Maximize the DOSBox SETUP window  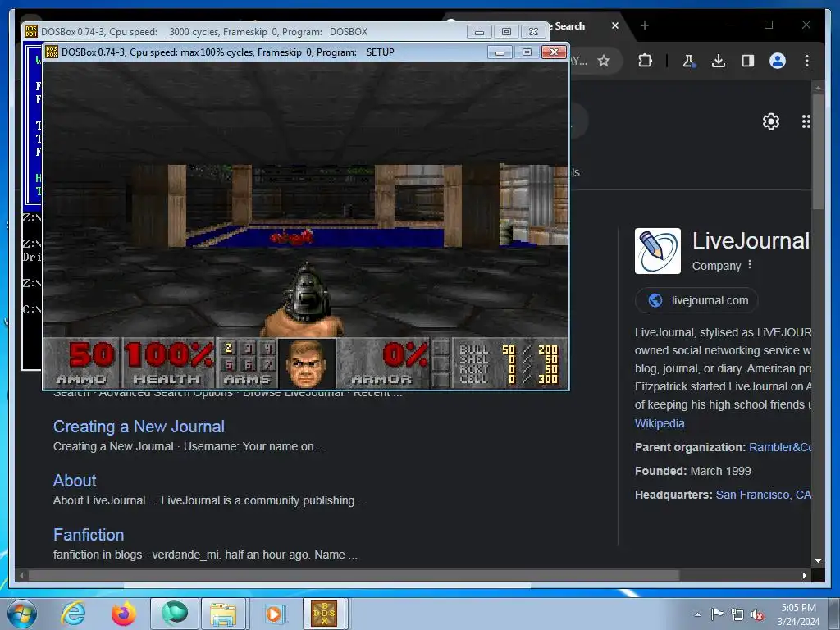pyautogui.click(x=527, y=52)
